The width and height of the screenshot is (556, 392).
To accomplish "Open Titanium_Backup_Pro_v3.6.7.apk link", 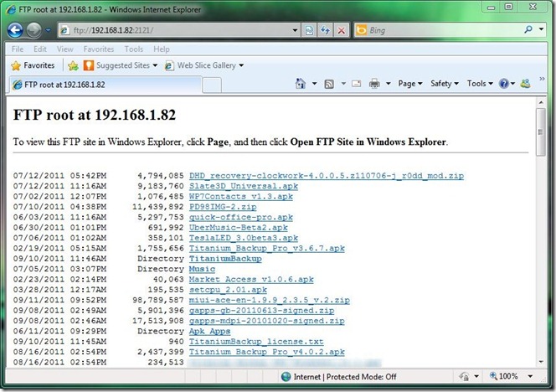I will tap(266, 248).
